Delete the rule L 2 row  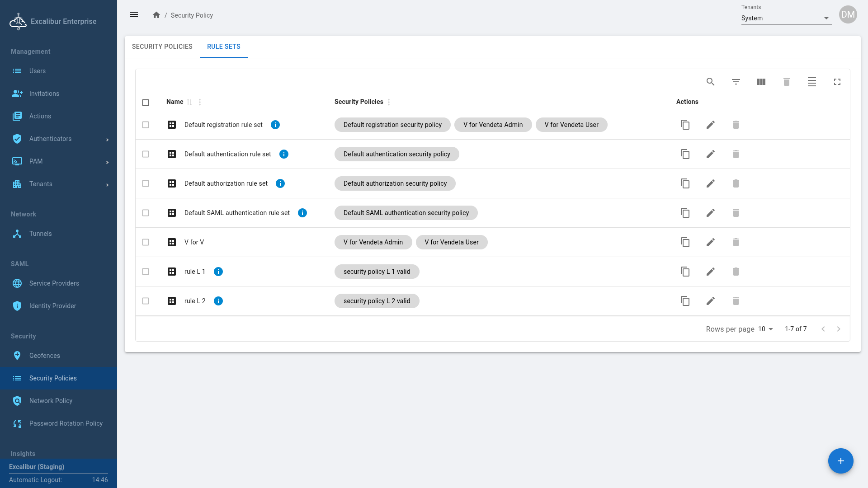point(736,301)
